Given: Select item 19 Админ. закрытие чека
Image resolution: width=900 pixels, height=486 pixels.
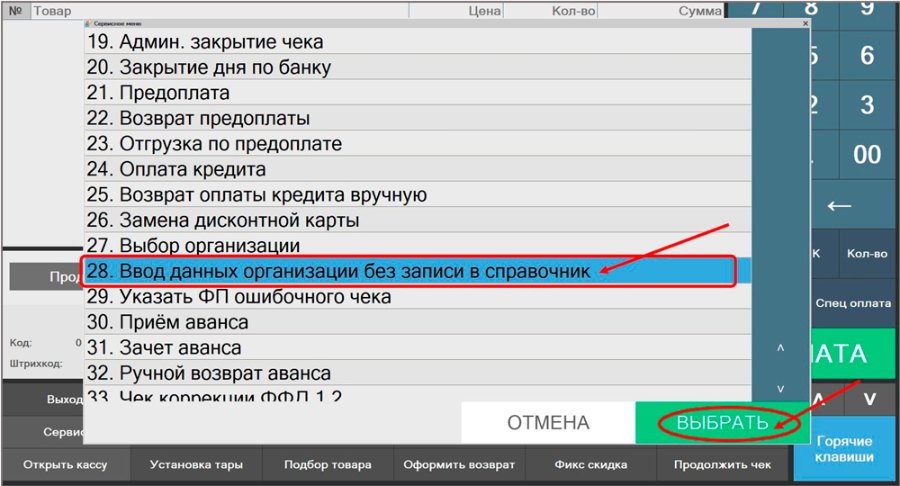Looking at the screenshot, I should [x=418, y=41].
